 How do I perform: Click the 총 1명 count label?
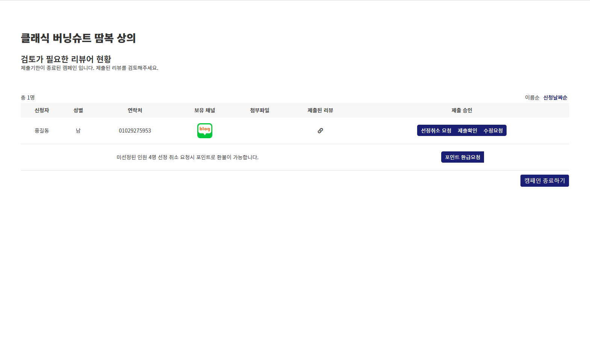28,98
